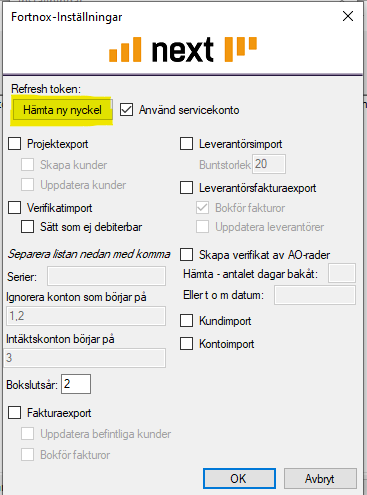
Task: Click the Ignorera konton input field
Action: click(86, 316)
